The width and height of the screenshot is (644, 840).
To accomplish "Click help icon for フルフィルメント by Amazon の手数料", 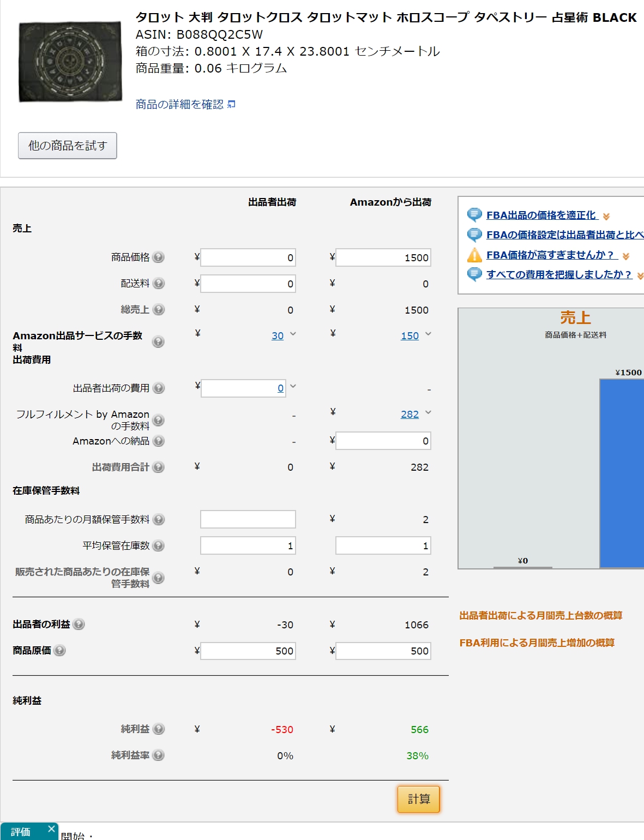I will coord(158,420).
